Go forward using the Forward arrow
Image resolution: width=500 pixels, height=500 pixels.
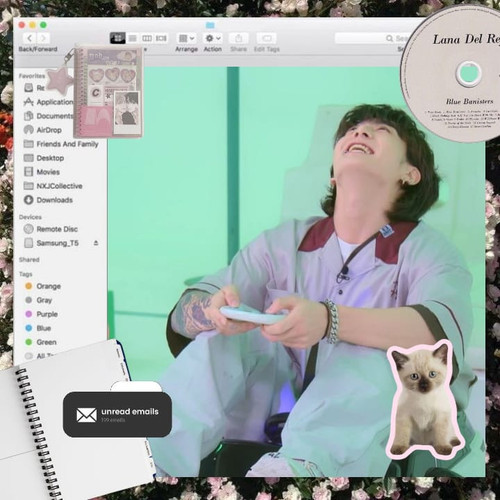coord(43,38)
